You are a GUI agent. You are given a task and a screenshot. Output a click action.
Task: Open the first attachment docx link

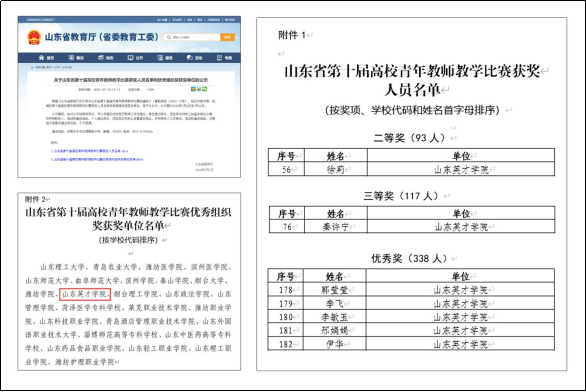[91, 151]
